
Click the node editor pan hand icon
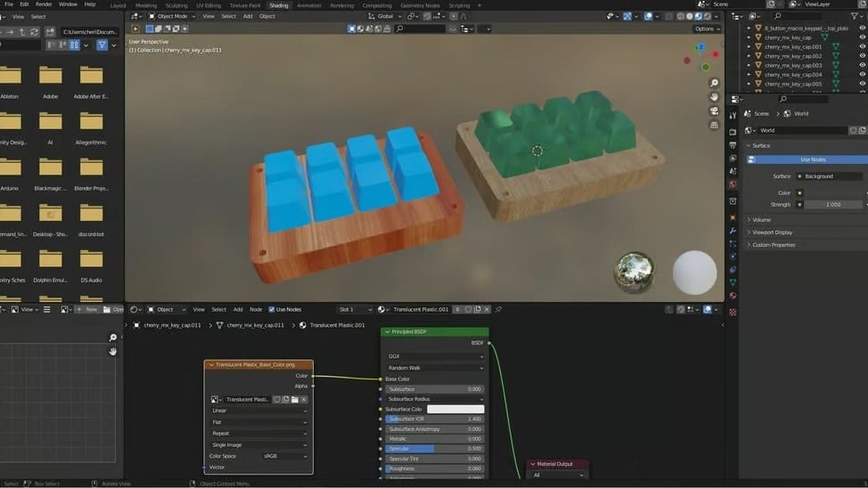click(113, 352)
